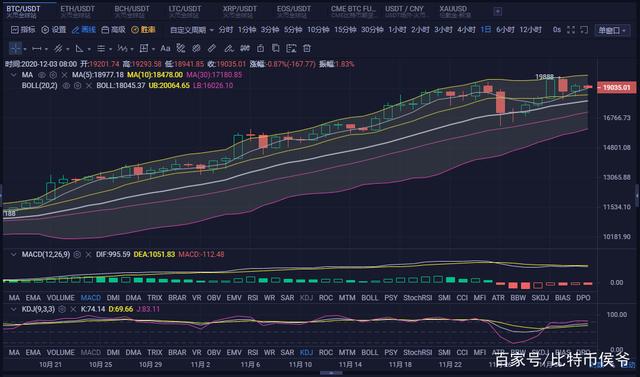
Task: Select the wave pattern drawing tool
Action: tap(122, 49)
